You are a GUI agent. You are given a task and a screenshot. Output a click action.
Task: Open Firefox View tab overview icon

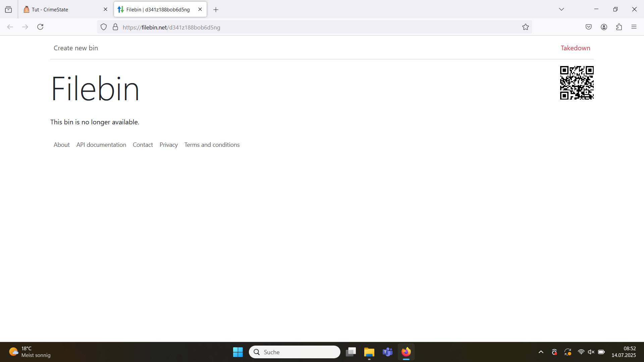pyautogui.click(x=8, y=9)
